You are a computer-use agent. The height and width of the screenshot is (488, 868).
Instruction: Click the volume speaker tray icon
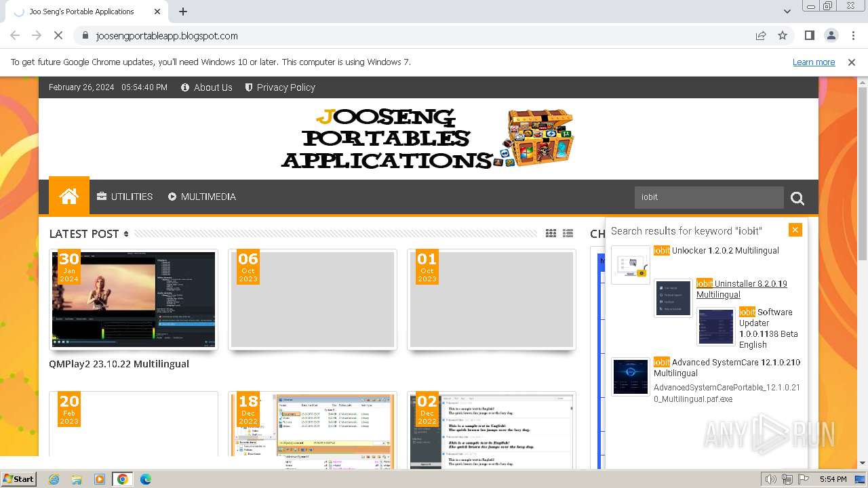(x=771, y=479)
